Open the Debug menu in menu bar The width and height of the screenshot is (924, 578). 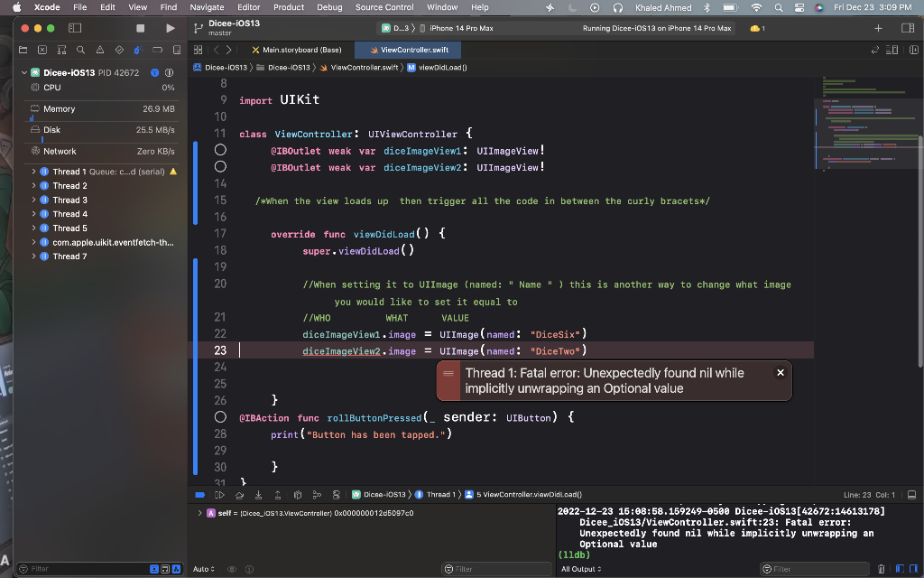coord(331,6)
